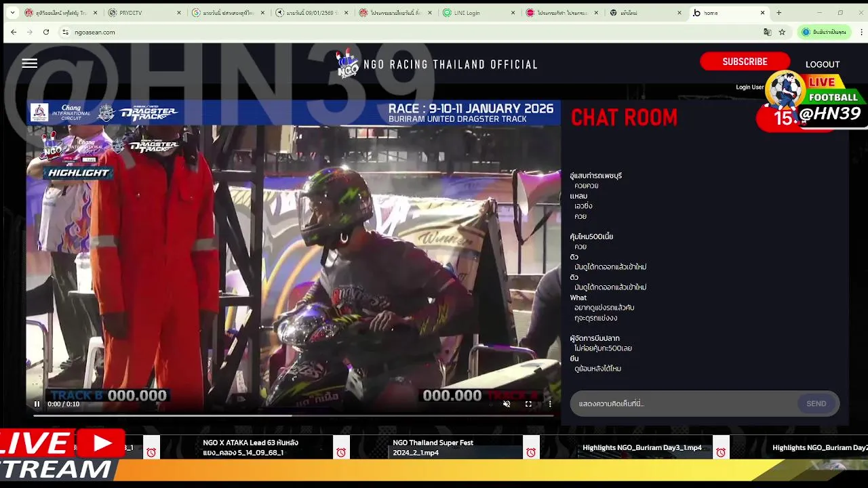Click the YouTube Live Stream play icon
The height and width of the screenshot is (488, 868).
coord(100,443)
